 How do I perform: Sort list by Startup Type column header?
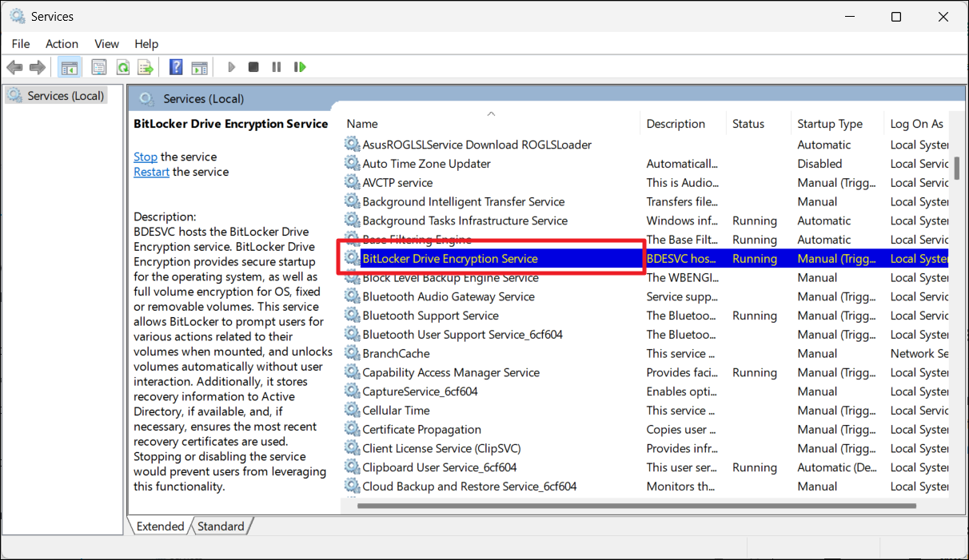829,124
